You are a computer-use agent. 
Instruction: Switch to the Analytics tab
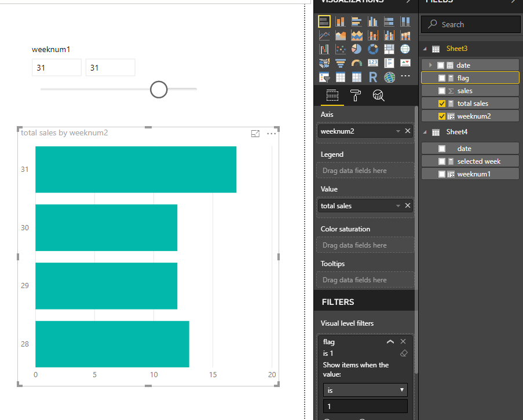point(378,95)
